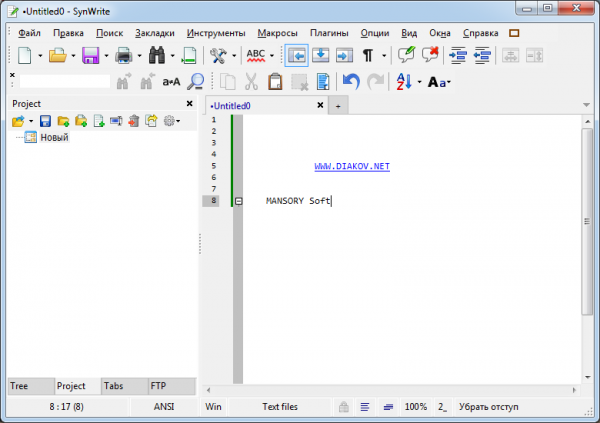Open the sort A-Z dropdown arrow

click(419, 82)
